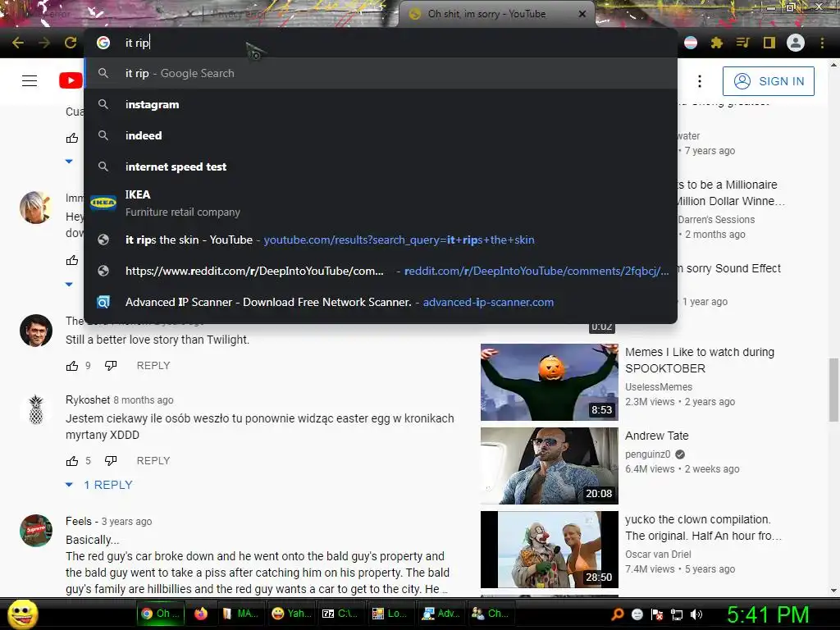The width and height of the screenshot is (840, 630).
Task: Go back with the browser back arrow
Action: (x=18, y=43)
